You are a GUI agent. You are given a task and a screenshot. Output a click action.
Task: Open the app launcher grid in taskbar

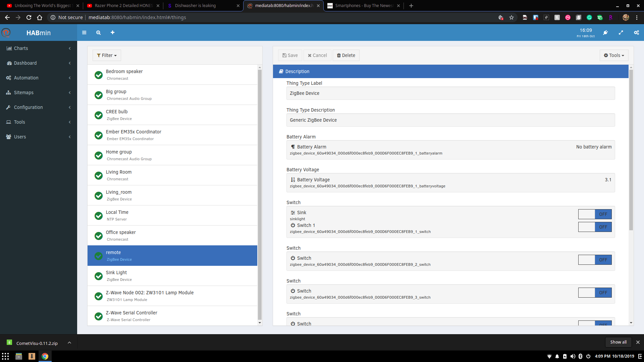pos(5,356)
